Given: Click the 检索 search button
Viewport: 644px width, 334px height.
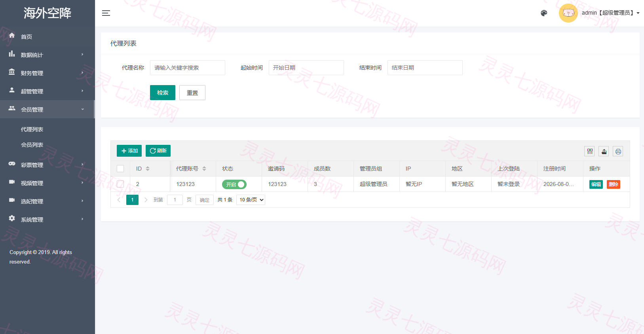Looking at the screenshot, I should (x=163, y=93).
